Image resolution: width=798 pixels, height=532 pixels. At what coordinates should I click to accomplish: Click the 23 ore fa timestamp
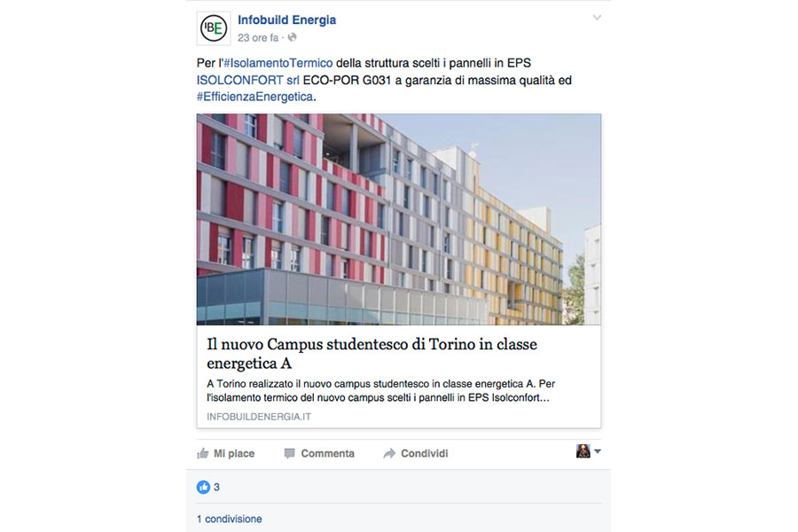click(258, 37)
